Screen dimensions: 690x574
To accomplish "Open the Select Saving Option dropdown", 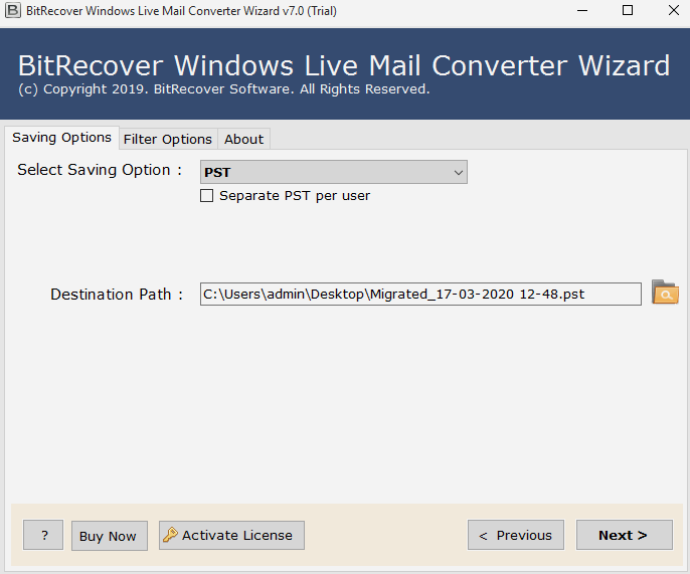I will pyautogui.click(x=334, y=172).
